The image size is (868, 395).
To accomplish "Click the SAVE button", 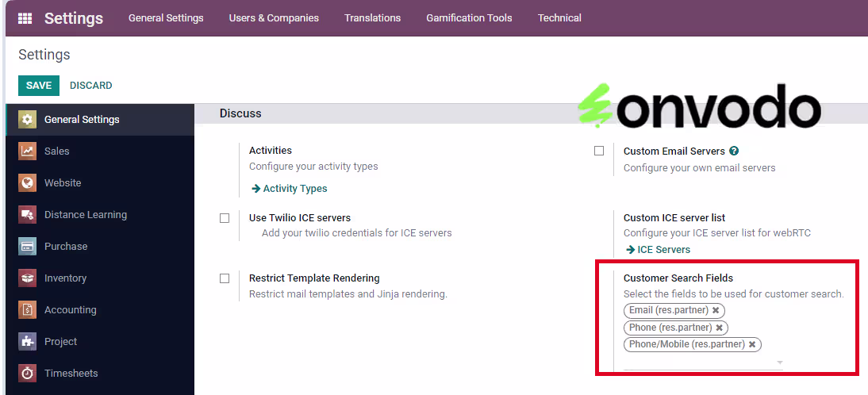I will pyautogui.click(x=39, y=86).
